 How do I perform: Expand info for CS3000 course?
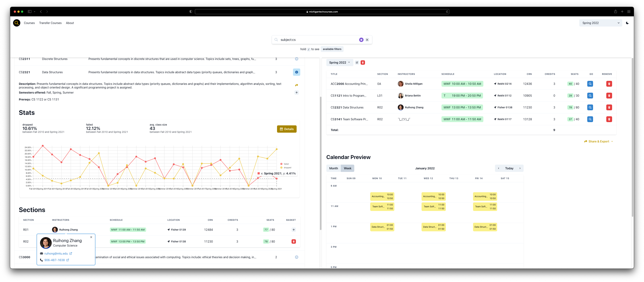296,257
